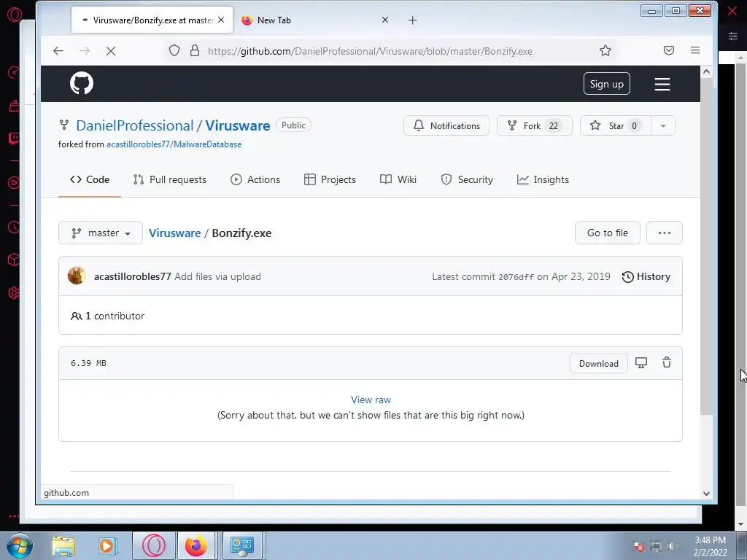Screen dimensions: 747x560
Task: Stop loading the page with X button
Action: [x=111, y=50]
